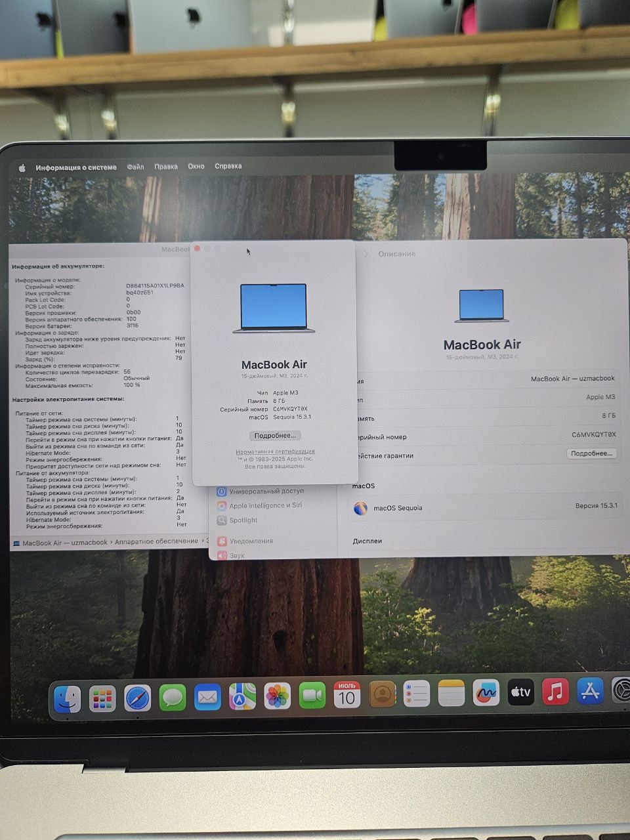Open the Информация о системе app menu
The height and width of the screenshot is (840, 630).
76,167
